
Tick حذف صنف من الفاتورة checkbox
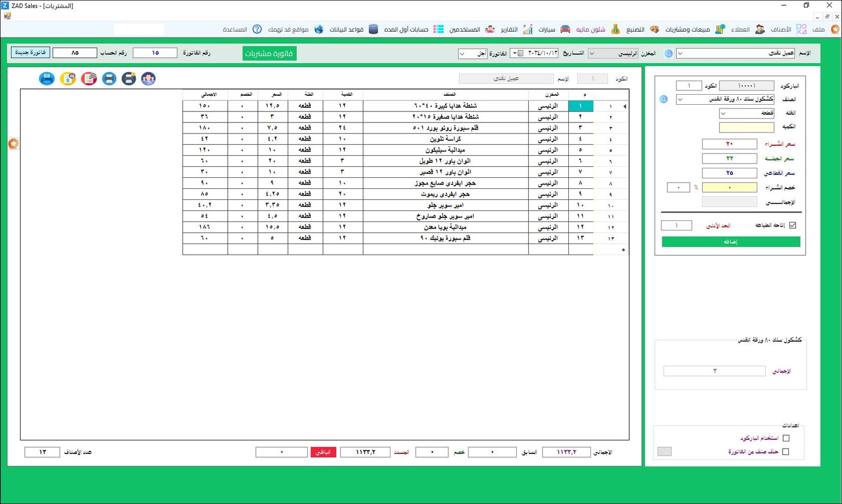click(786, 451)
